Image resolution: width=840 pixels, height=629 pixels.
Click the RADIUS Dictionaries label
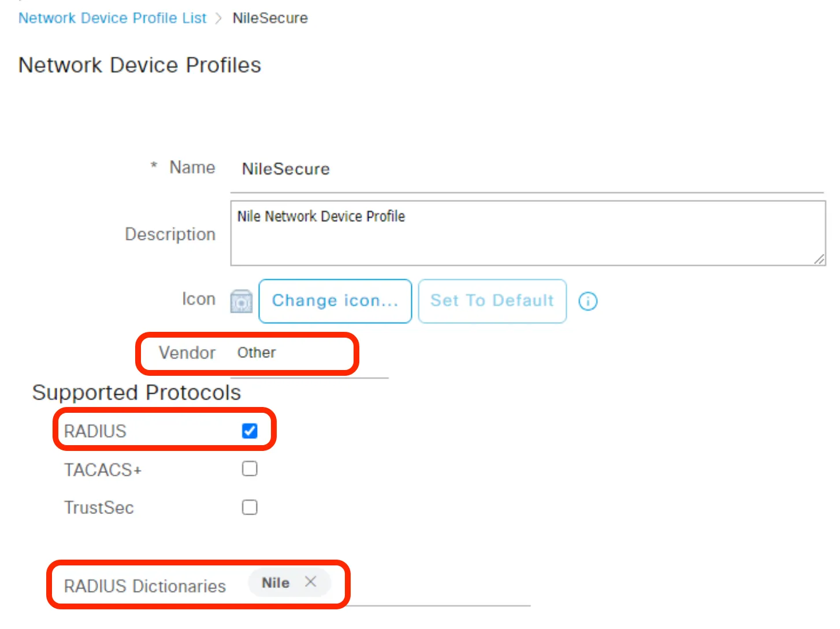(145, 586)
